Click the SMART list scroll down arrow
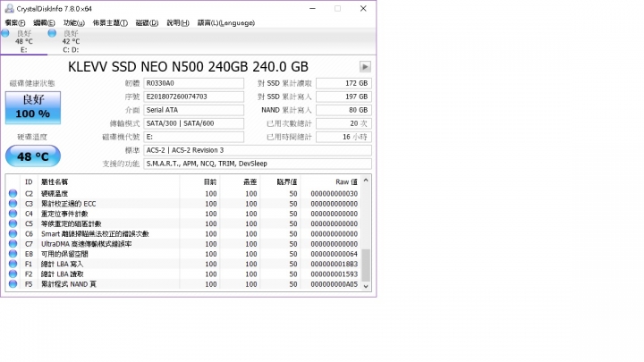 tap(366, 287)
